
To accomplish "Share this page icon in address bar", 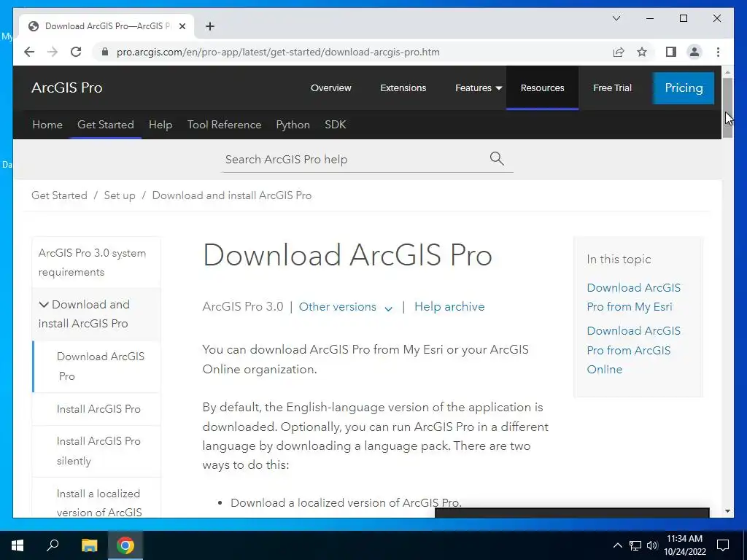I will [x=619, y=52].
